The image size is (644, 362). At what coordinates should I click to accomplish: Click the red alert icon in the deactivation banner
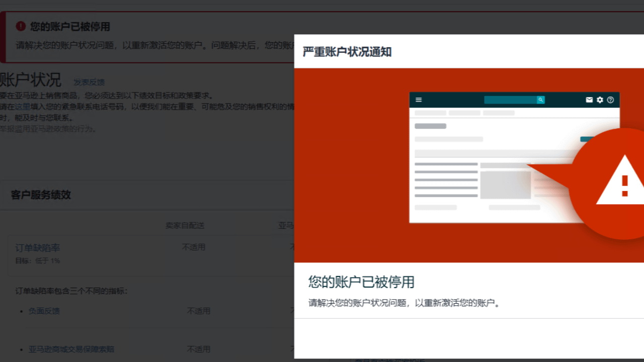pyautogui.click(x=21, y=26)
